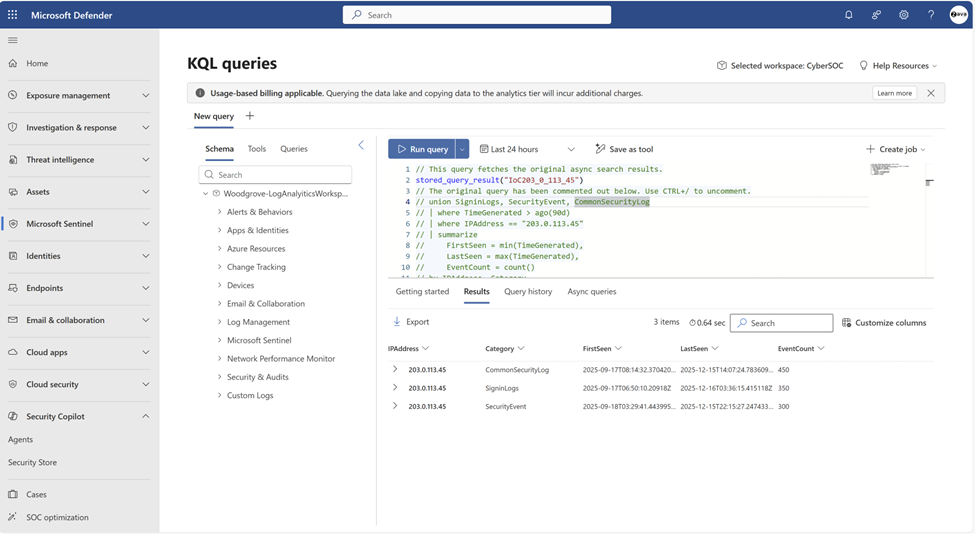Open Customize columns options

tap(884, 323)
